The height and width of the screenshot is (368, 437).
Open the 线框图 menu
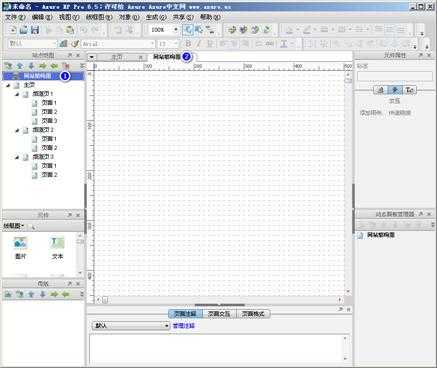pos(99,17)
